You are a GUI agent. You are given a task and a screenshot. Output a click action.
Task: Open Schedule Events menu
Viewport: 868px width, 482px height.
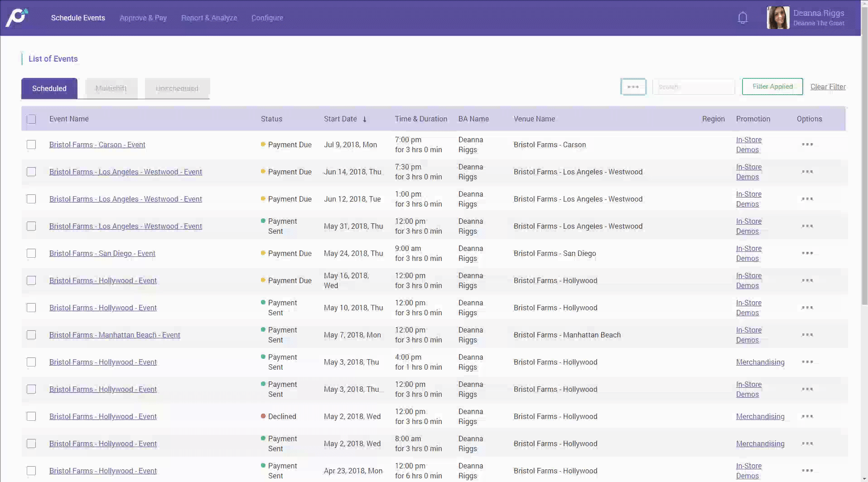pyautogui.click(x=78, y=18)
